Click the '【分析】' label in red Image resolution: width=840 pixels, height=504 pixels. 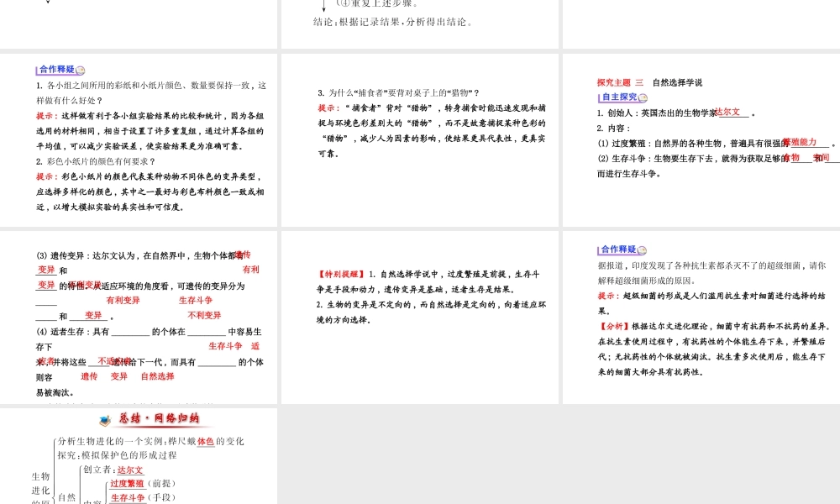click(615, 326)
